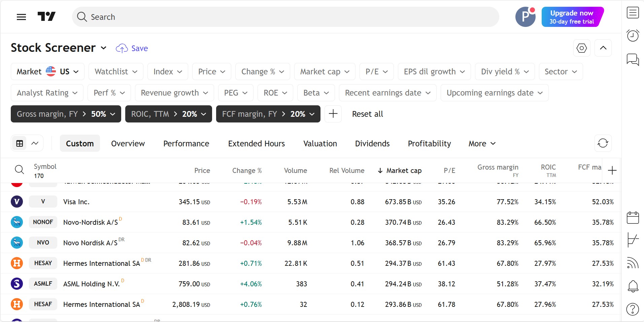The width and height of the screenshot is (644, 322).
Task: Open calendar icon in right sidebar
Action: [633, 218]
